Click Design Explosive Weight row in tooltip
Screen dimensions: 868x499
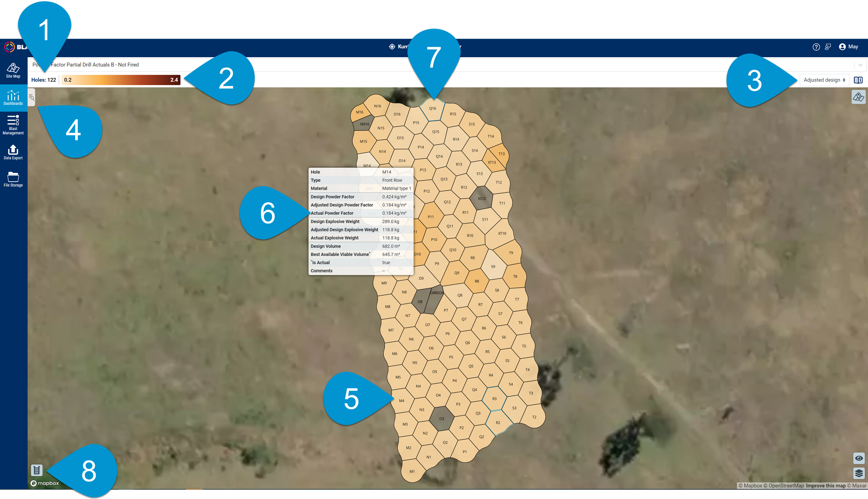pyautogui.click(x=360, y=221)
